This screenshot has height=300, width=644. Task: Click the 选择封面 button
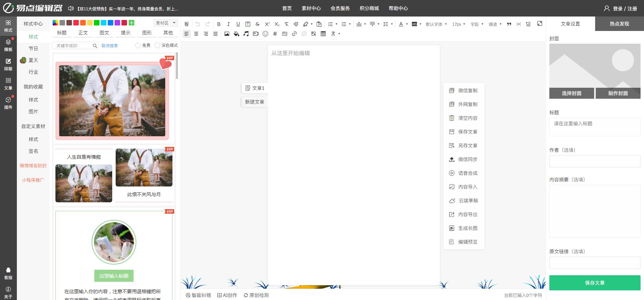pyautogui.click(x=571, y=93)
